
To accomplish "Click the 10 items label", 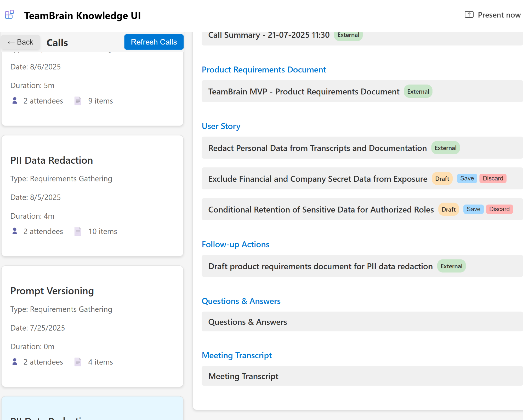I will [x=103, y=231].
